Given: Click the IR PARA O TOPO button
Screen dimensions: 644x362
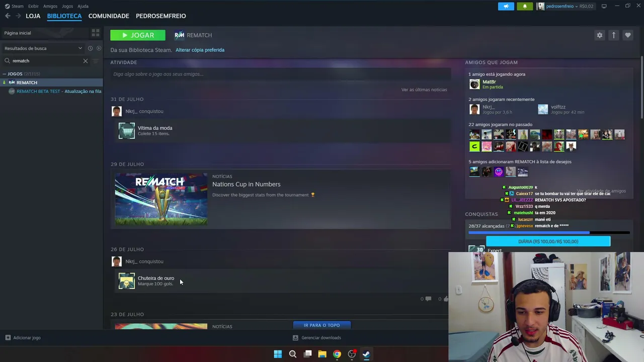Looking at the screenshot, I should point(321,325).
